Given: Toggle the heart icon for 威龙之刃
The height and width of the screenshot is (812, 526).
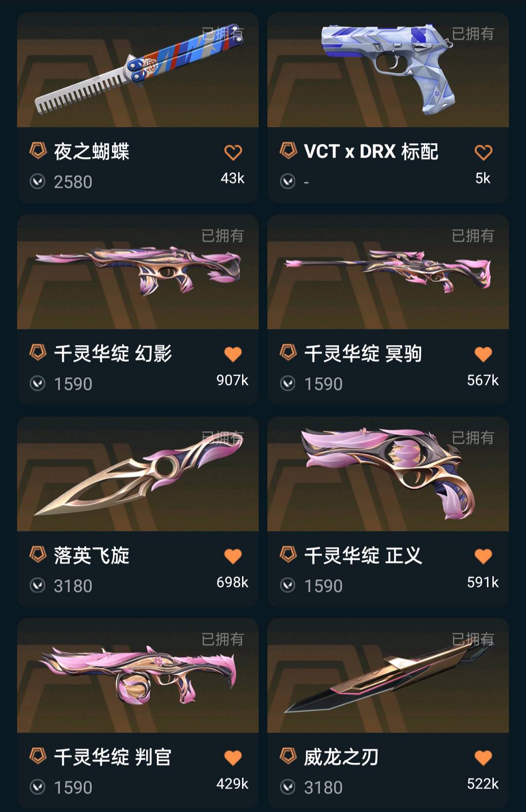Looking at the screenshot, I should pos(483,757).
